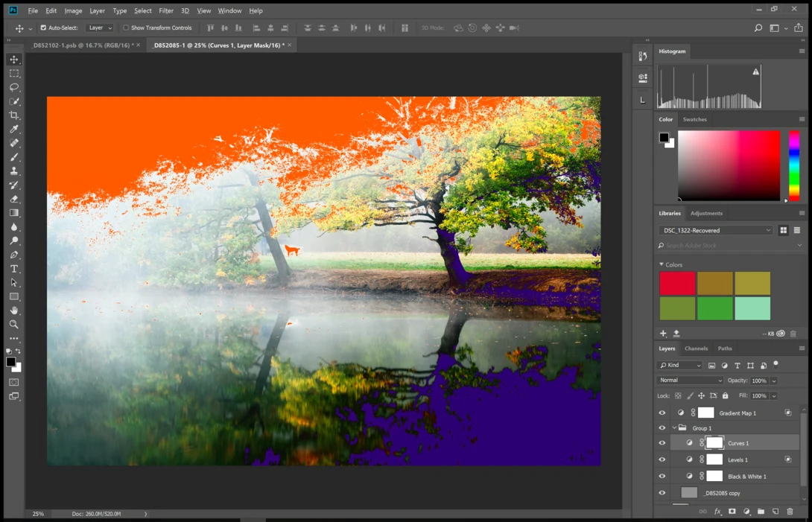Screen dimensions: 812x522
Task: Open the blend mode Normal dropdown
Action: coord(690,380)
